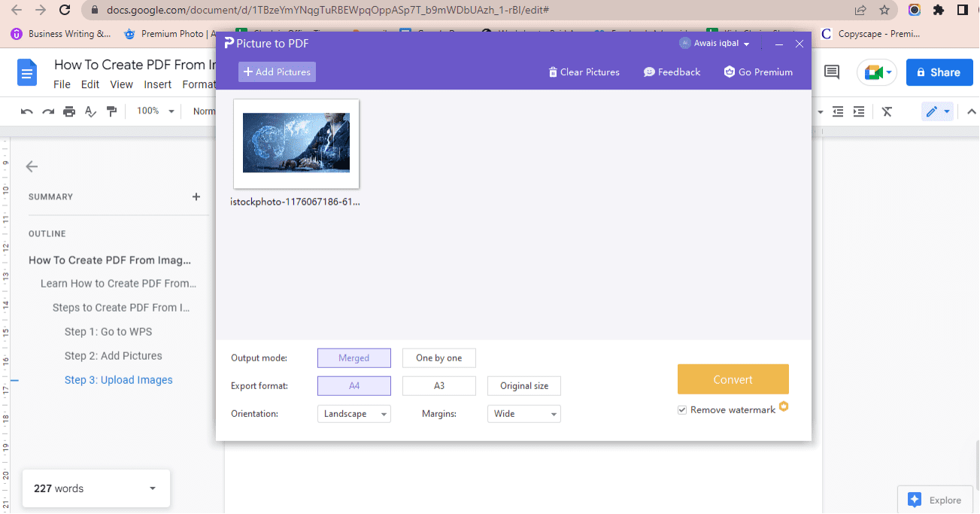Image resolution: width=980 pixels, height=514 pixels.
Task: Go to Step 2: Add Pictures heading
Action: [x=114, y=356]
